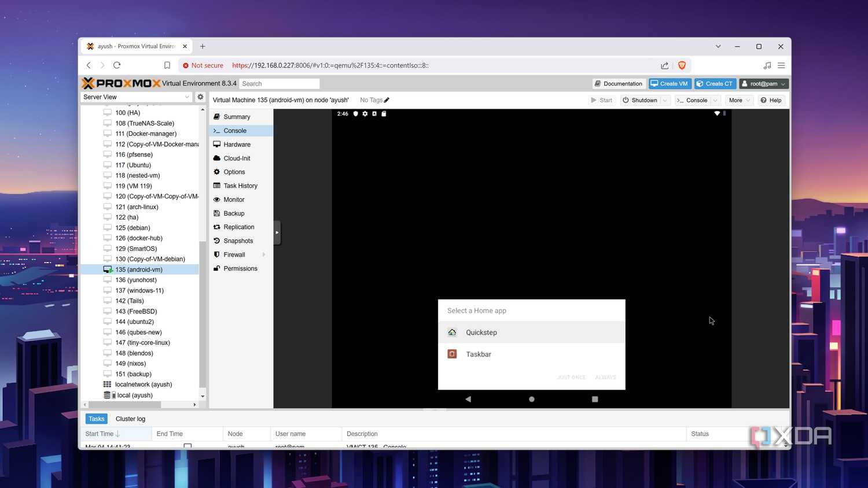The image size is (868, 488).
Task: Click the share page icon in address bar
Action: tap(664, 65)
